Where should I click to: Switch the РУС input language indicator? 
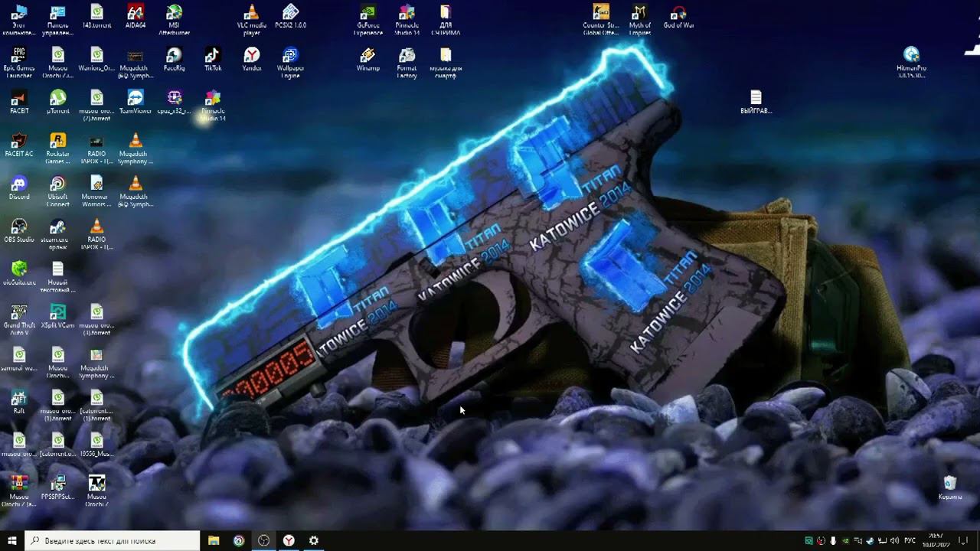(x=910, y=541)
